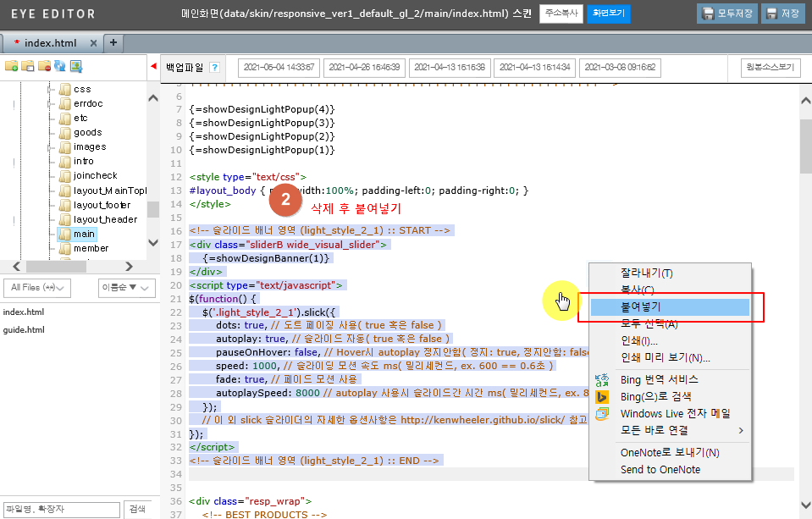812x519 pixels.
Task: Close the index.html tab
Action: [x=93, y=43]
